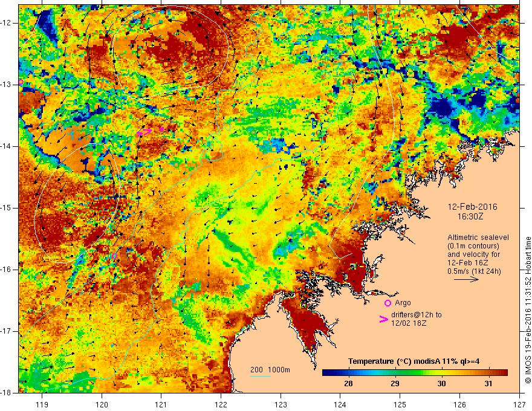The width and height of the screenshot is (532, 411).
Task: Click the 0.5m/s velocity scale arrow
Action: point(467,279)
